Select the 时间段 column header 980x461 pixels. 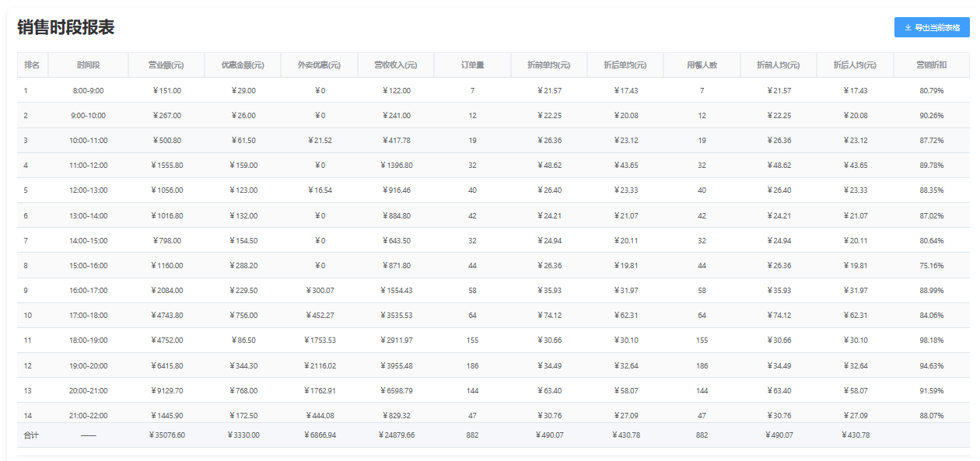click(88, 65)
